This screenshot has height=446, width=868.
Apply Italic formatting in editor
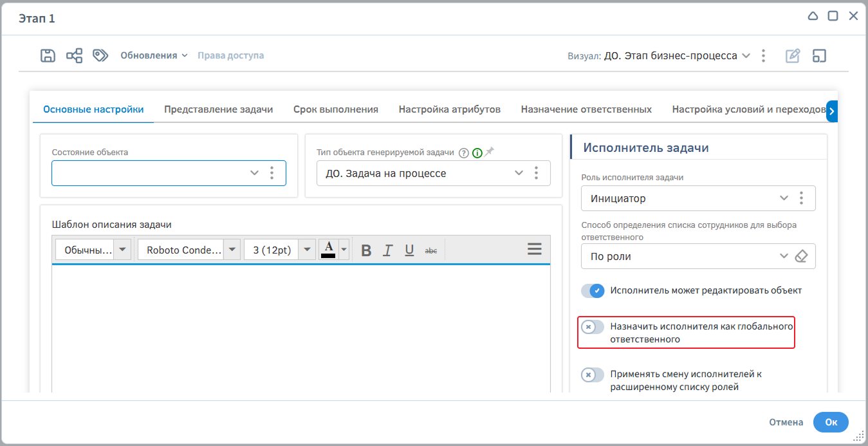pos(387,250)
